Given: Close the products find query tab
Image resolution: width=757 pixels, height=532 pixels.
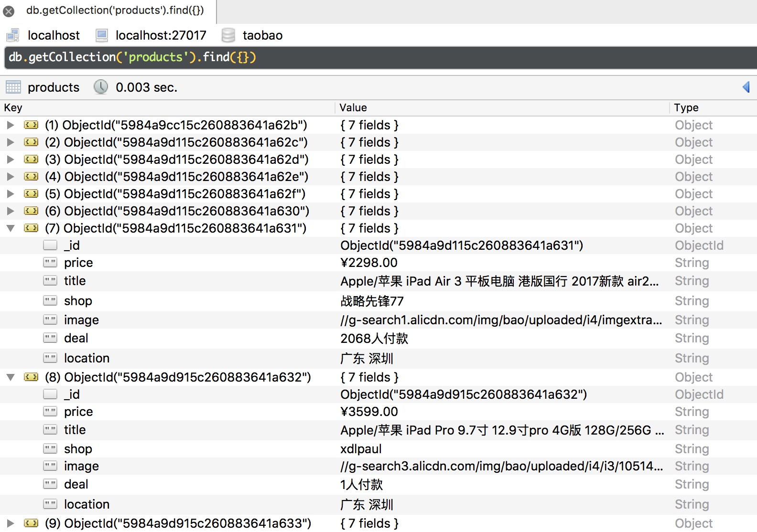Looking at the screenshot, I should tap(9, 11).
